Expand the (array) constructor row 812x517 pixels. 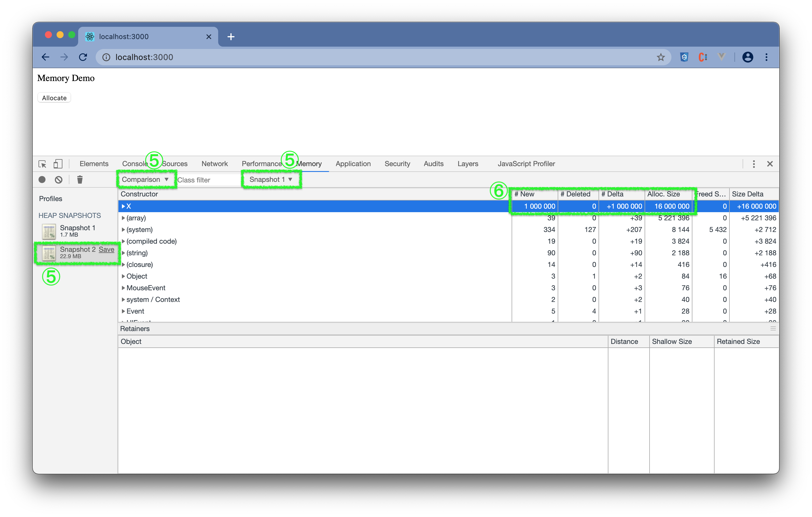tap(123, 218)
